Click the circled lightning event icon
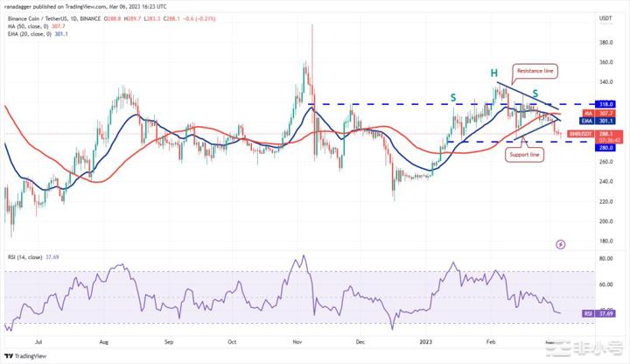The width and height of the screenshot is (630, 364). [560, 245]
